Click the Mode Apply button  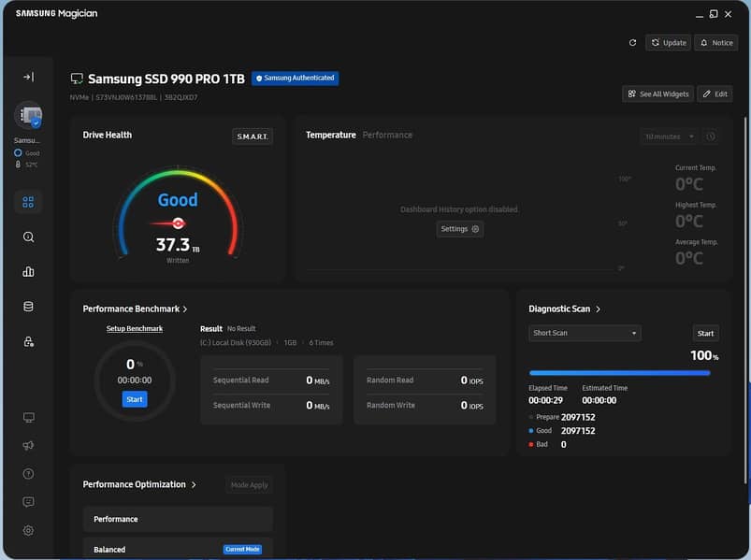tap(249, 485)
